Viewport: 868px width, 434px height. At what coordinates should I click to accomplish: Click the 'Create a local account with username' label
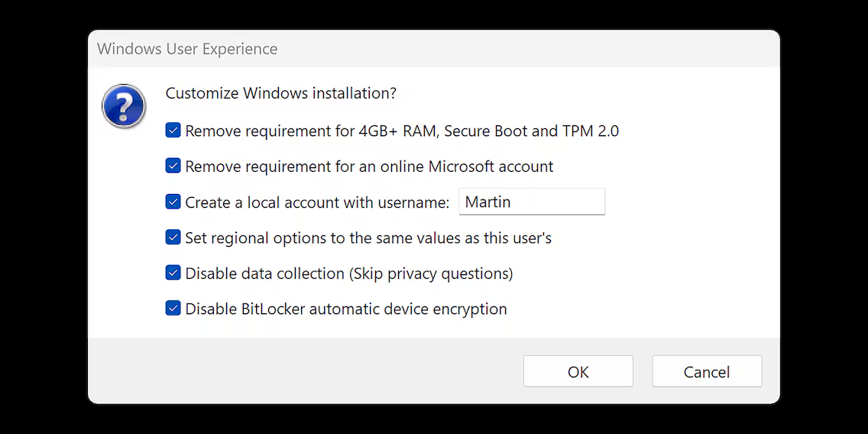click(317, 202)
